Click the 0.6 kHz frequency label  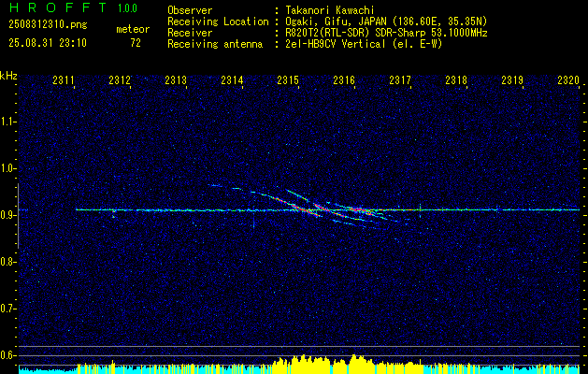coord(7,355)
